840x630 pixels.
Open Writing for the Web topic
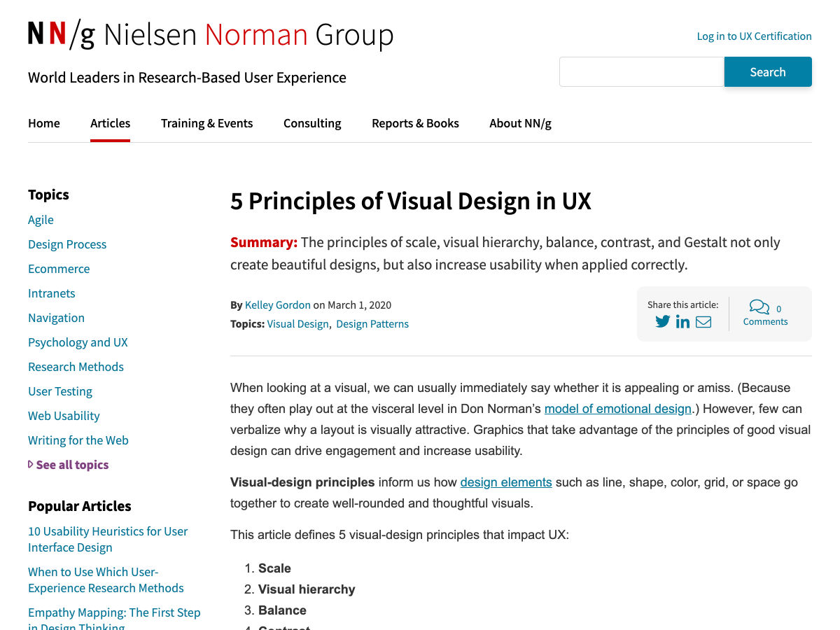[x=78, y=440]
